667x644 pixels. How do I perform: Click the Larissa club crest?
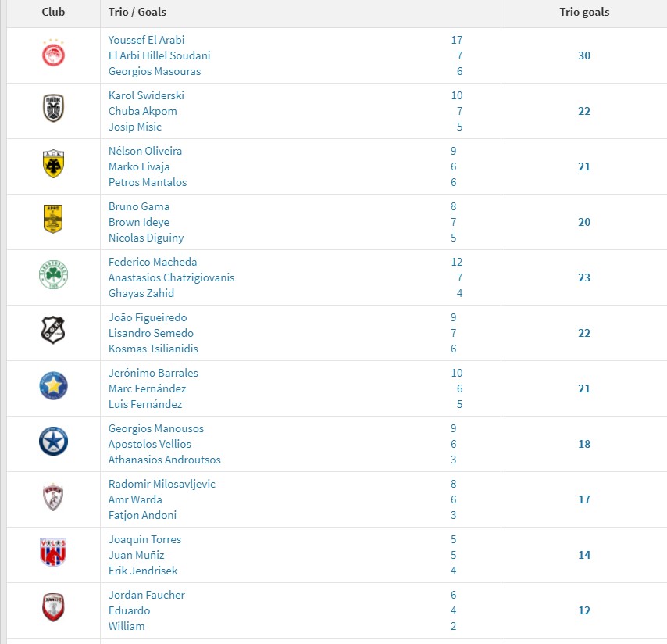click(53, 497)
